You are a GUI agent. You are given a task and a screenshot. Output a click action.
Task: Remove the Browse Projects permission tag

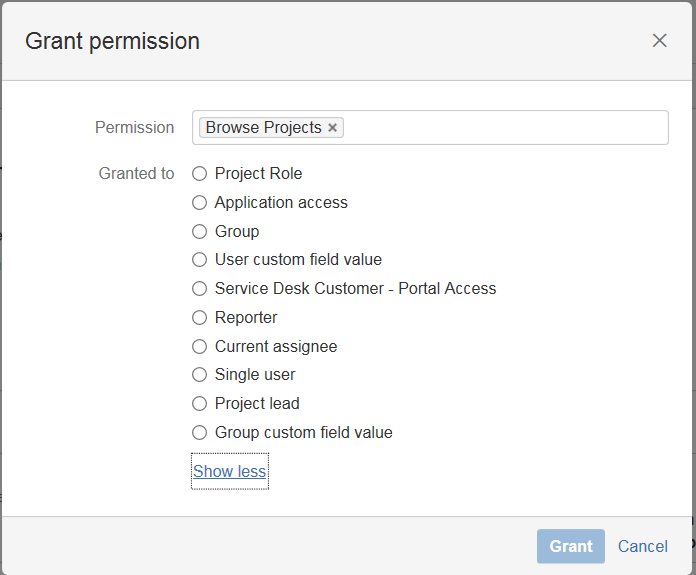click(333, 128)
